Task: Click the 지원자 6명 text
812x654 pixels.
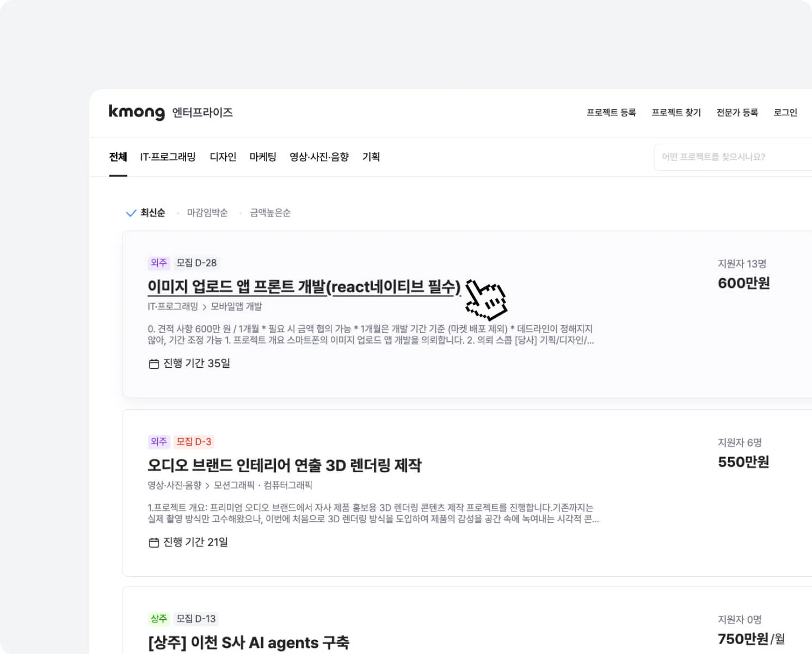Action: (740, 443)
